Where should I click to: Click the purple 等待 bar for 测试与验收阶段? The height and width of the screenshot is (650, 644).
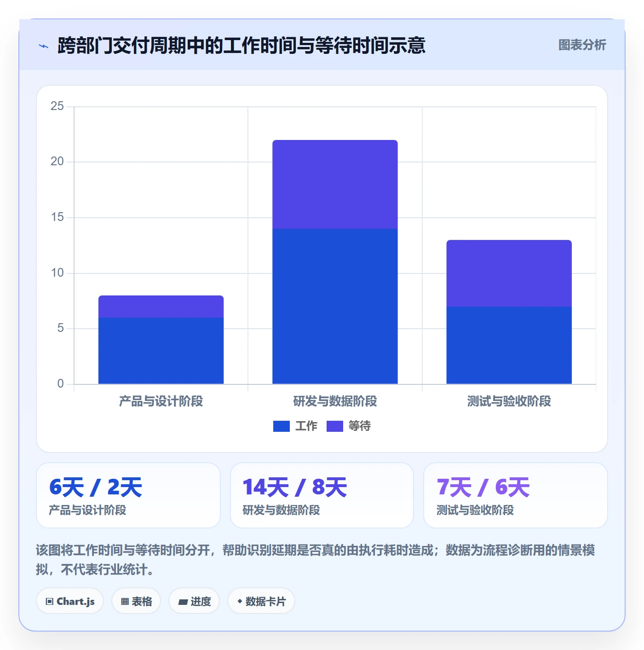(509, 273)
